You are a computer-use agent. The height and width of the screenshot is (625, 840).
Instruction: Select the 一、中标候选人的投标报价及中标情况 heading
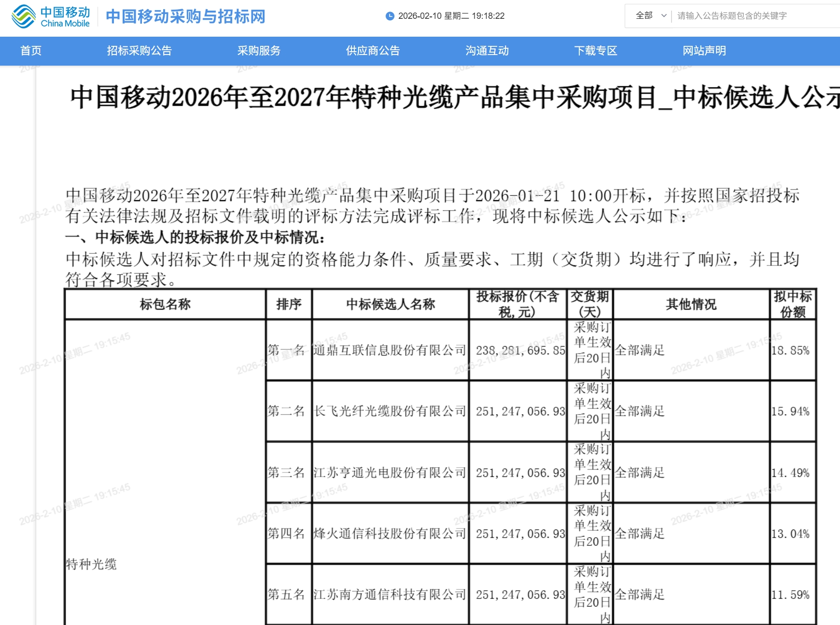click(x=196, y=237)
